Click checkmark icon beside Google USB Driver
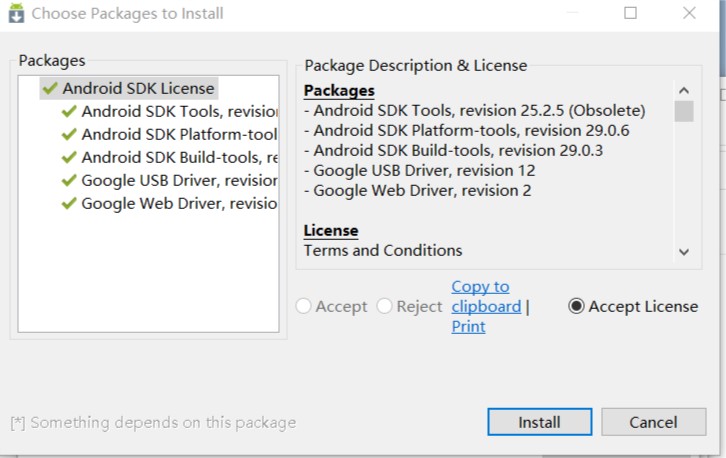 (x=69, y=180)
